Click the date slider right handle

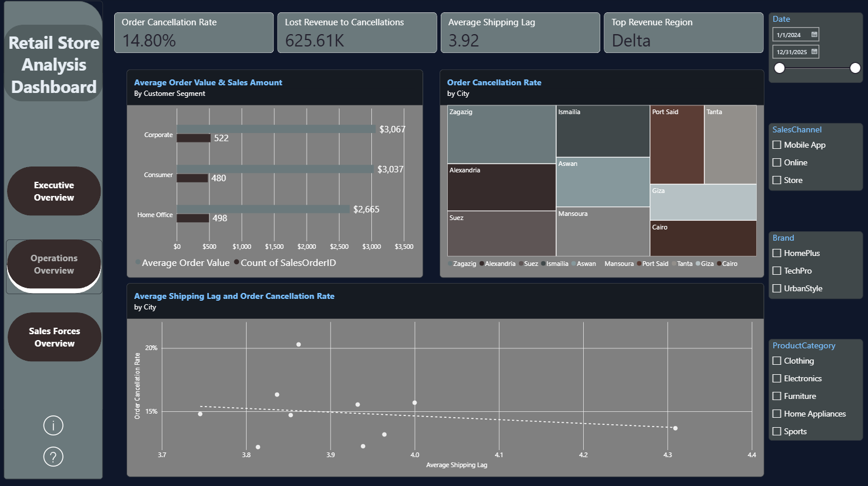tap(856, 68)
